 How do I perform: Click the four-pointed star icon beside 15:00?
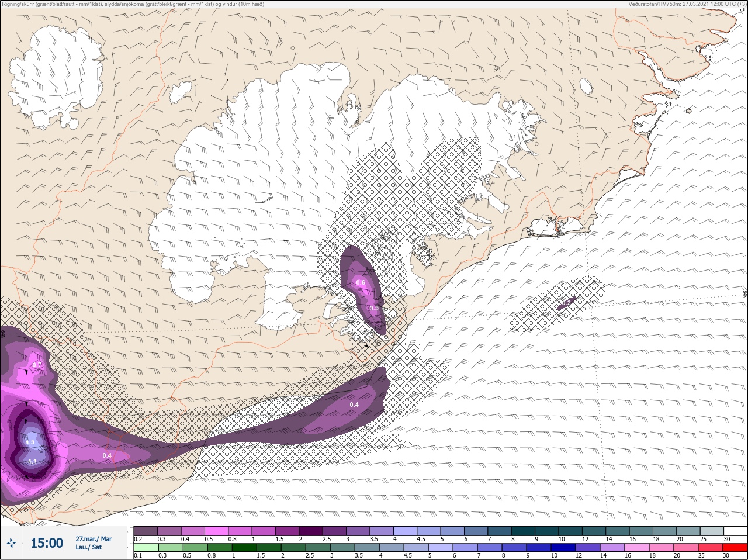pyautogui.click(x=11, y=544)
